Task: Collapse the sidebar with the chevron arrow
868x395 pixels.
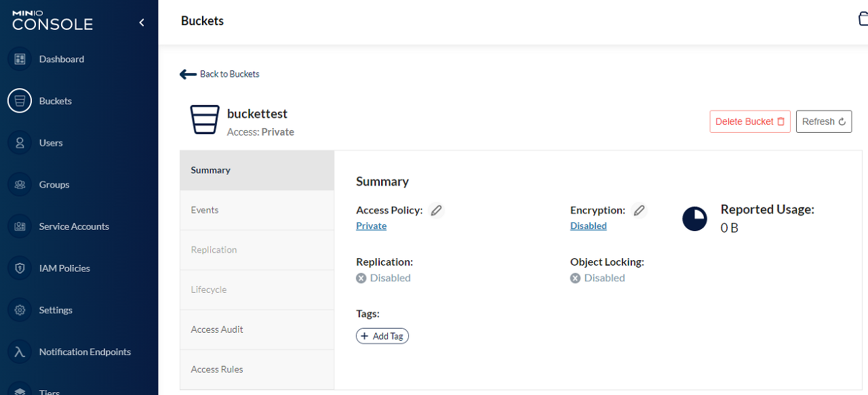Action: (x=142, y=22)
